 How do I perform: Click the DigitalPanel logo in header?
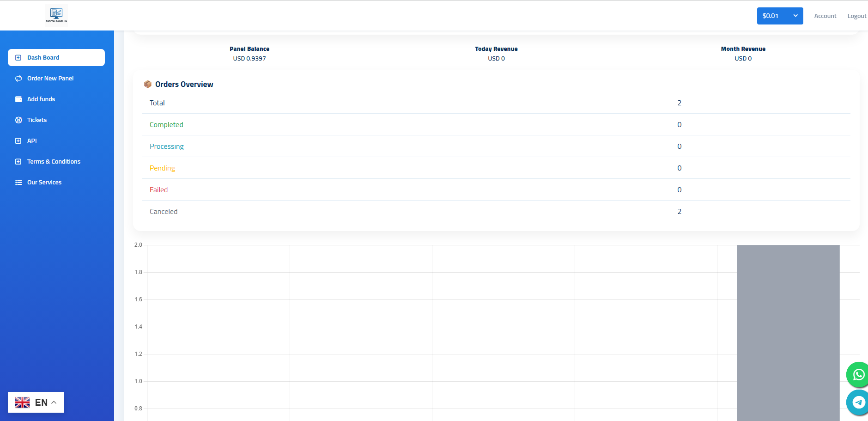click(x=56, y=15)
